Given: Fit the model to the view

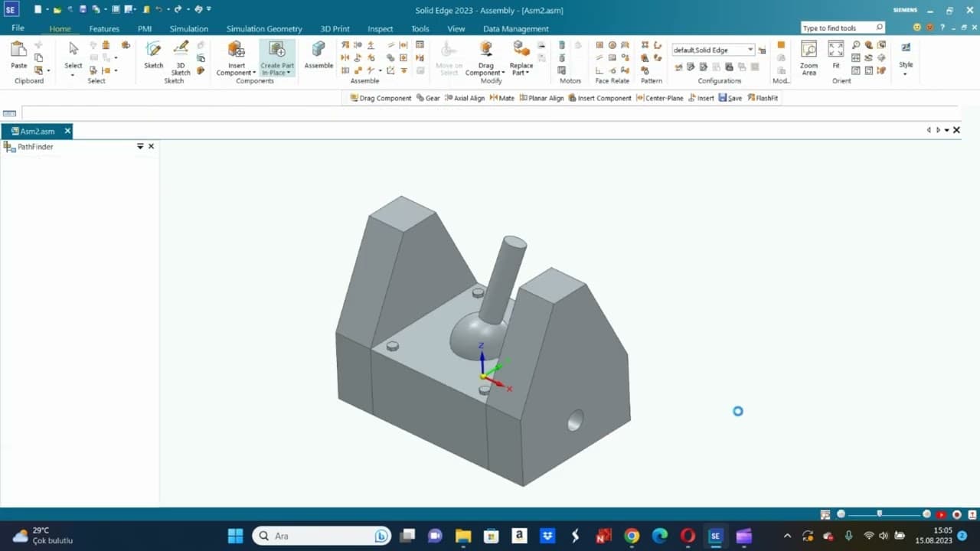Looking at the screenshot, I should tap(836, 54).
